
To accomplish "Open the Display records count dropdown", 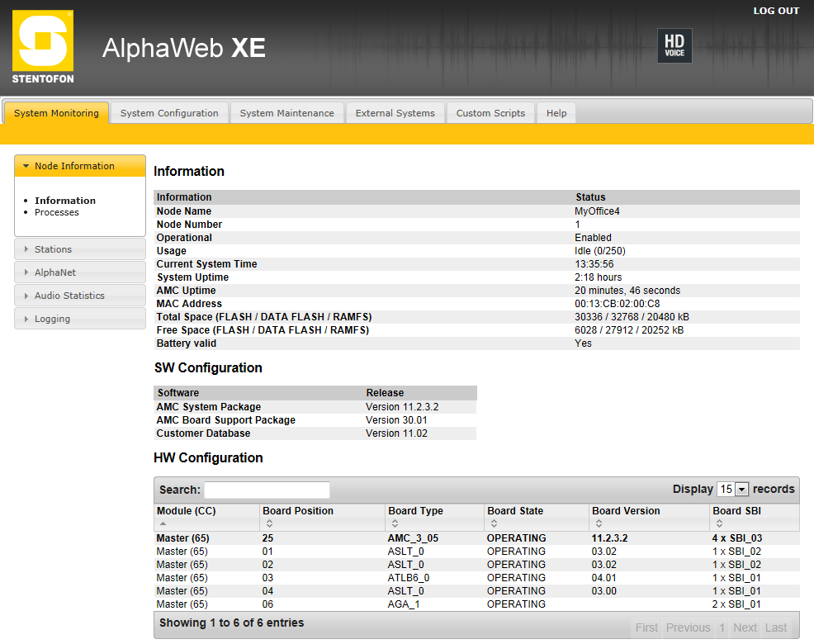I will (732, 490).
